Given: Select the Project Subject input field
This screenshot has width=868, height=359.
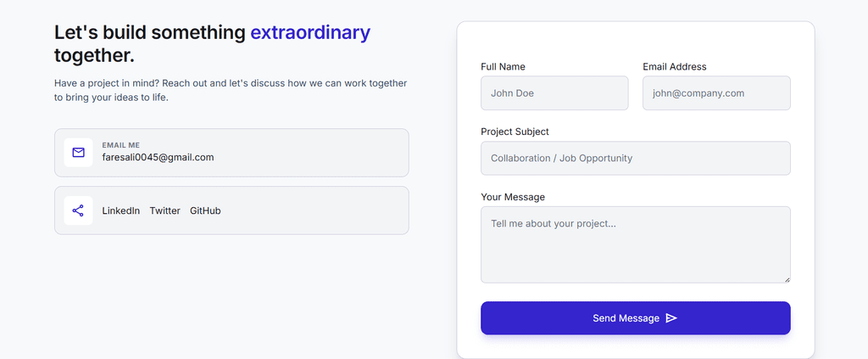Looking at the screenshot, I should pos(636,158).
